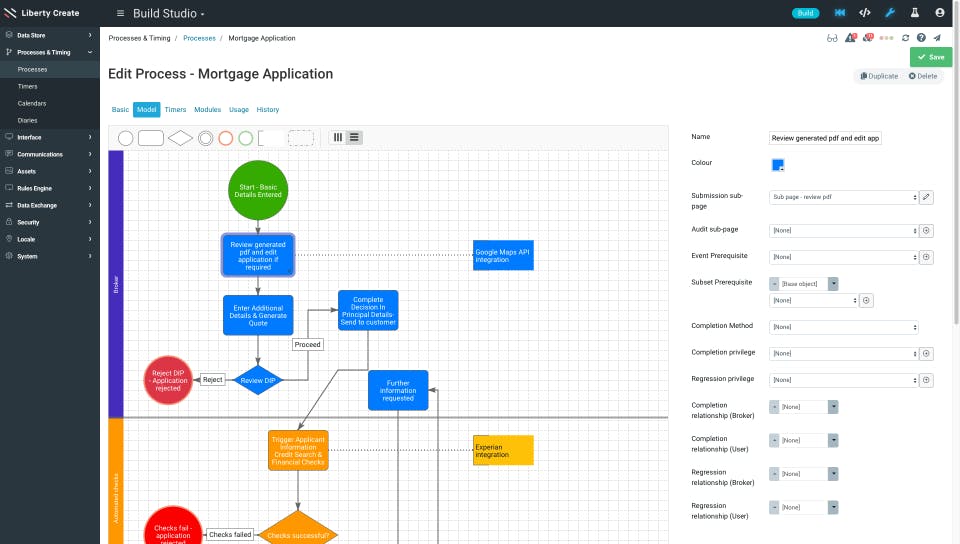Switch to vertical swimlane layout

(338, 138)
